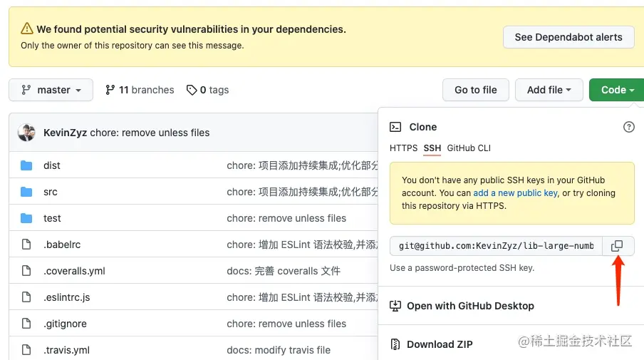Click the help question mark icon
The width and height of the screenshot is (644, 360).
tap(628, 127)
